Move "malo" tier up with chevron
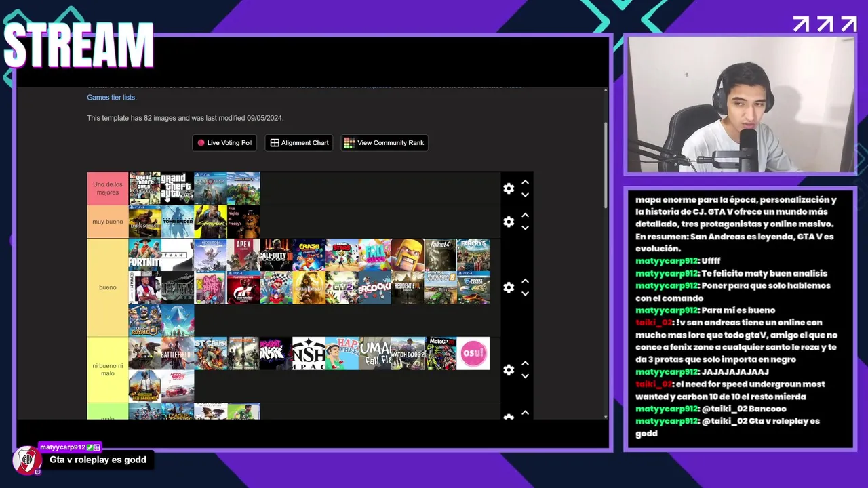The width and height of the screenshot is (868, 488). click(525, 413)
